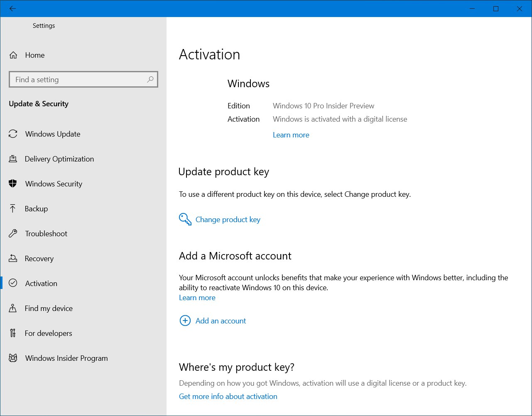532x416 pixels.
Task: Click the Delivery Optimization icon
Action: pyautogui.click(x=13, y=159)
